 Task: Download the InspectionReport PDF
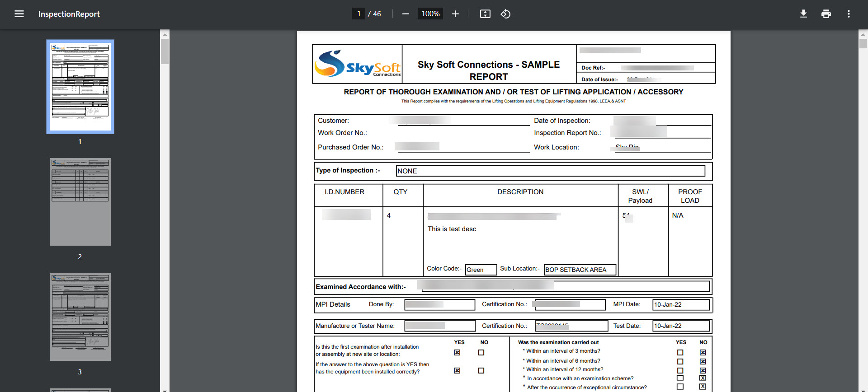coord(803,14)
